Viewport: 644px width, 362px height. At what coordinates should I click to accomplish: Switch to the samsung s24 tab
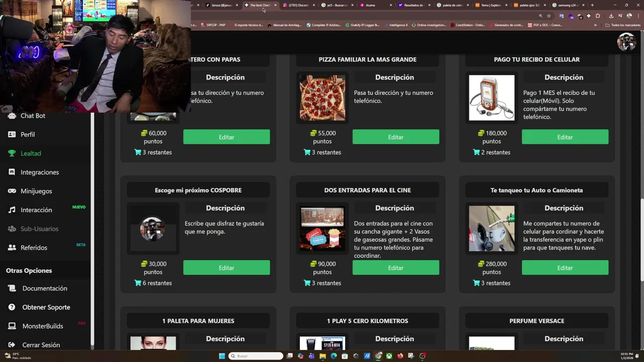click(x=569, y=5)
